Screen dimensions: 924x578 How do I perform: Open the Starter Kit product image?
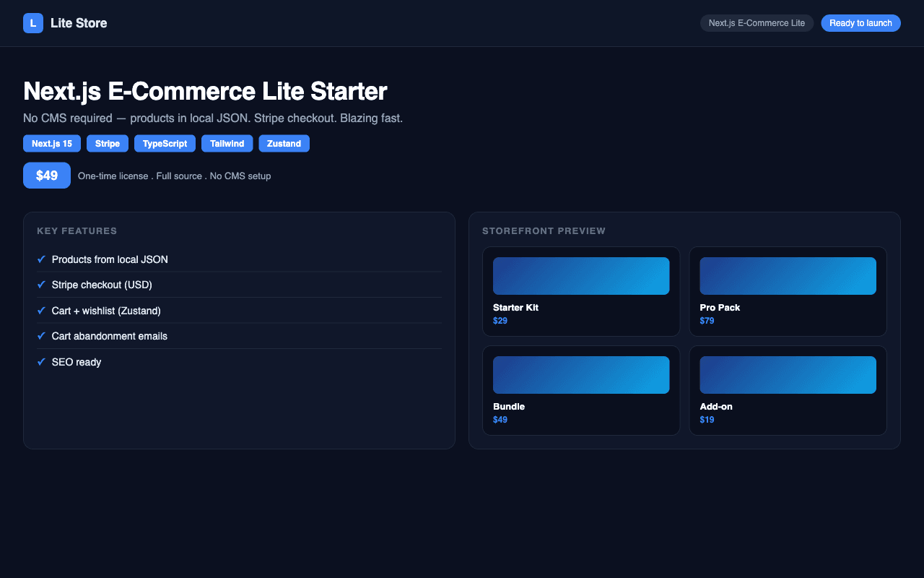581,276
